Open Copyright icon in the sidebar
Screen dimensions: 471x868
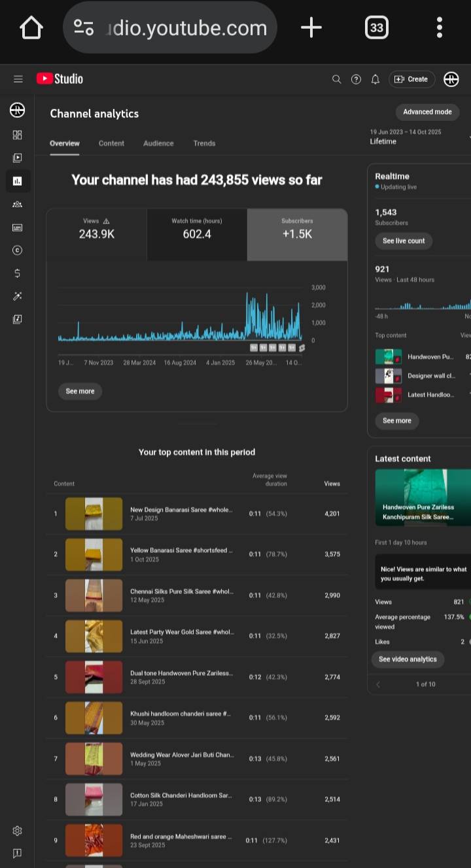(x=18, y=250)
